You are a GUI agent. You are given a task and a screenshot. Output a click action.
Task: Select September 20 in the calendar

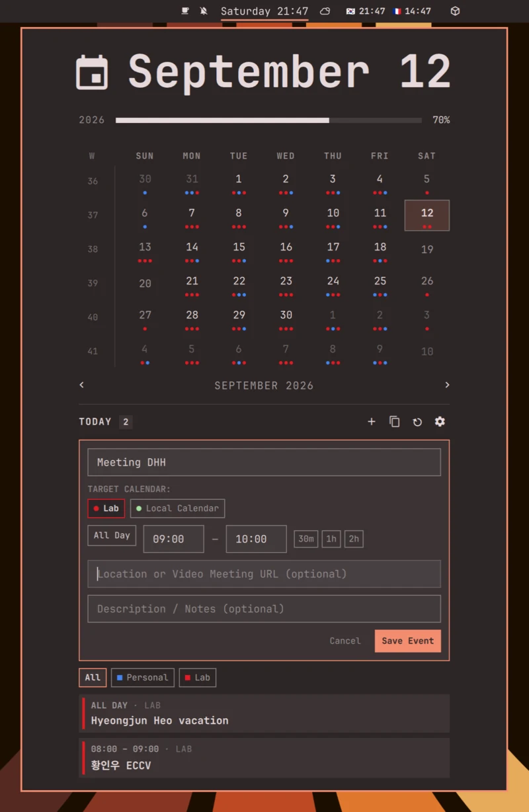point(145,284)
